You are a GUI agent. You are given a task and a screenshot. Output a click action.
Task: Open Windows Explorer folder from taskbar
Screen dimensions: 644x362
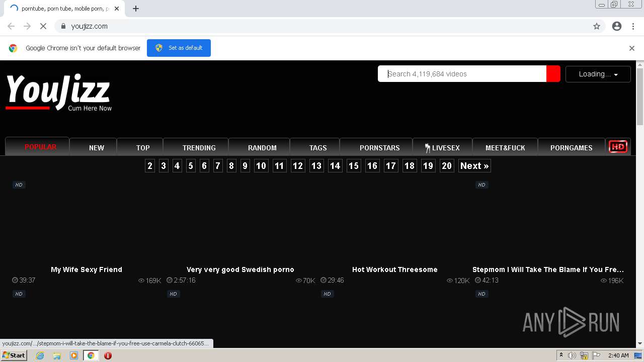[x=57, y=355]
